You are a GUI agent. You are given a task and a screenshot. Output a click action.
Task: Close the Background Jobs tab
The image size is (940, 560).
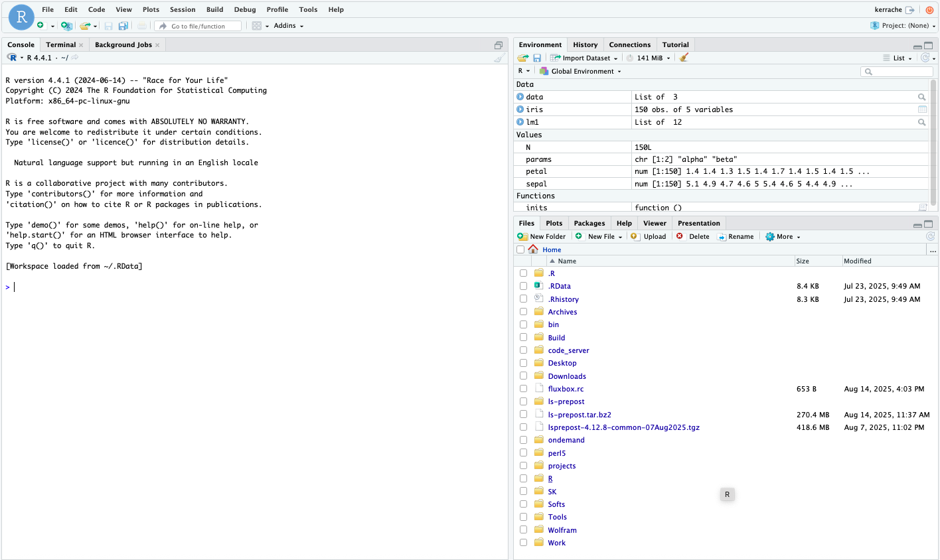coord(157,45)
